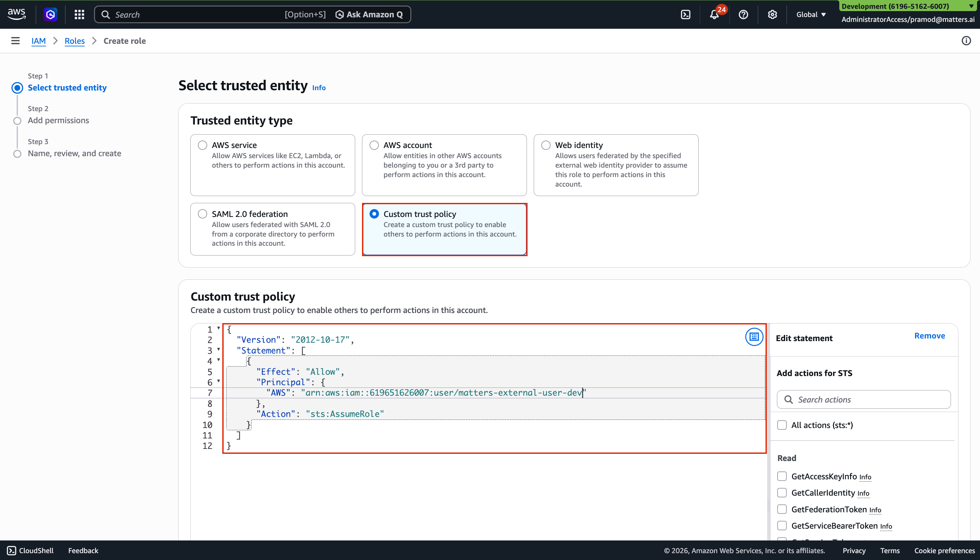Viewport: 980px width, 560px height.
Task: Open the services grid menu icon
Action: [x=79, y=15]
